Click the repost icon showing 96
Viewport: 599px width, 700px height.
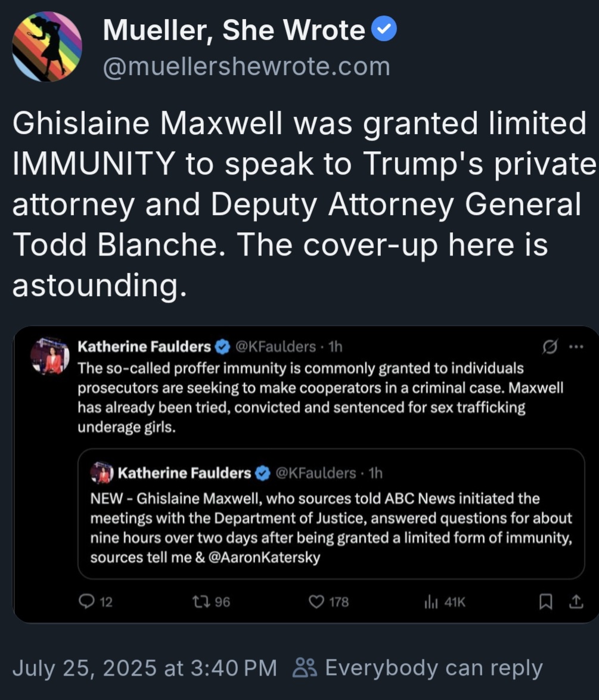(x=200, y=602)
